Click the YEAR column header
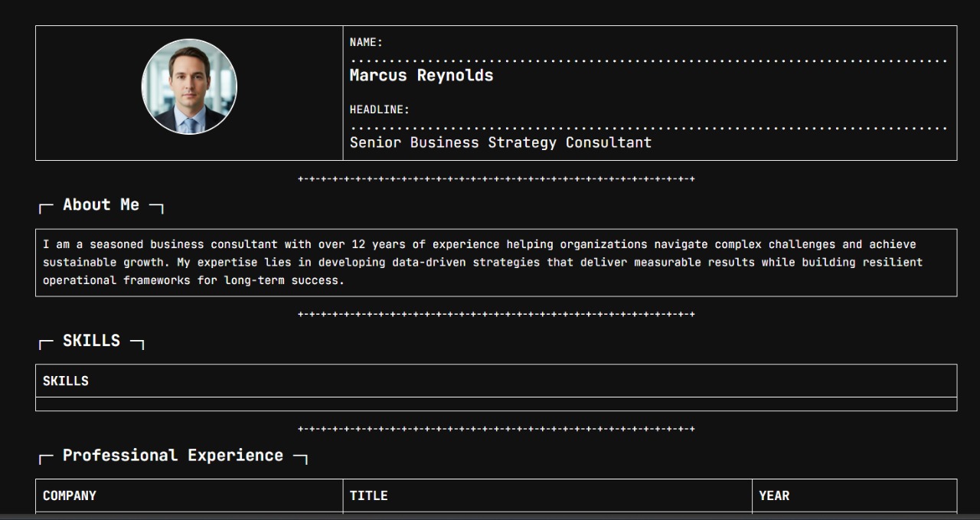Image resolution: width=980 pixels, height=520 pixels. point(773,495)
